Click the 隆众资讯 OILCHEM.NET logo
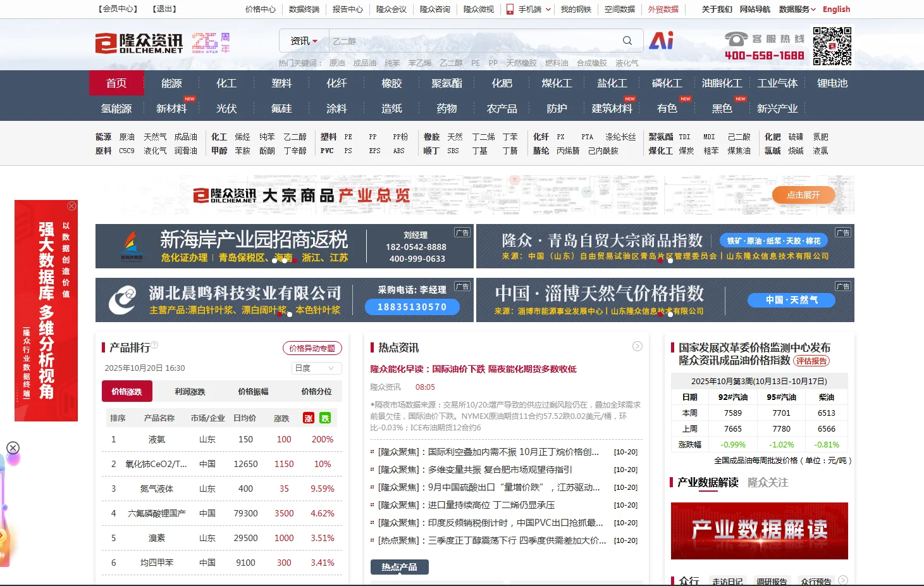The image size is (924, 586). (x=139, y=42)
